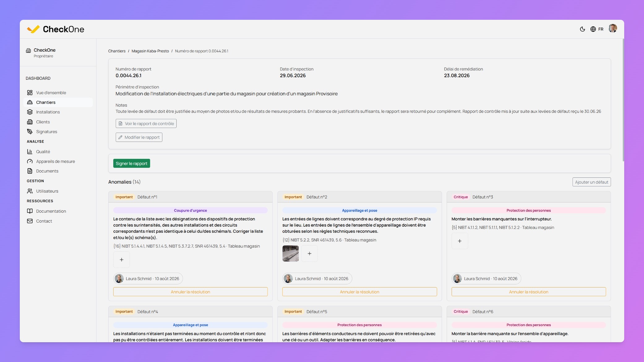Click Annuler la résolution for Défaut n°1
The height and width of the screenshot is (362, 644).
coord(190,292)
